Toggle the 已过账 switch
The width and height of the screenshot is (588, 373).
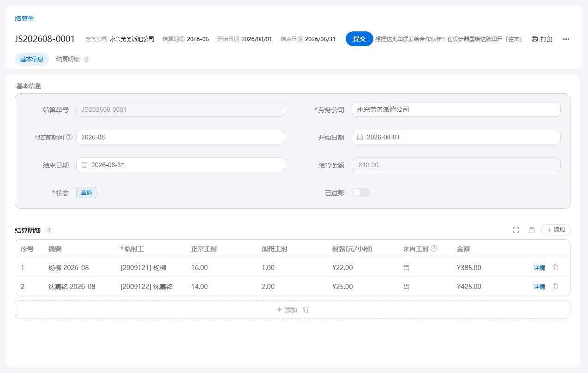(361, 193)
